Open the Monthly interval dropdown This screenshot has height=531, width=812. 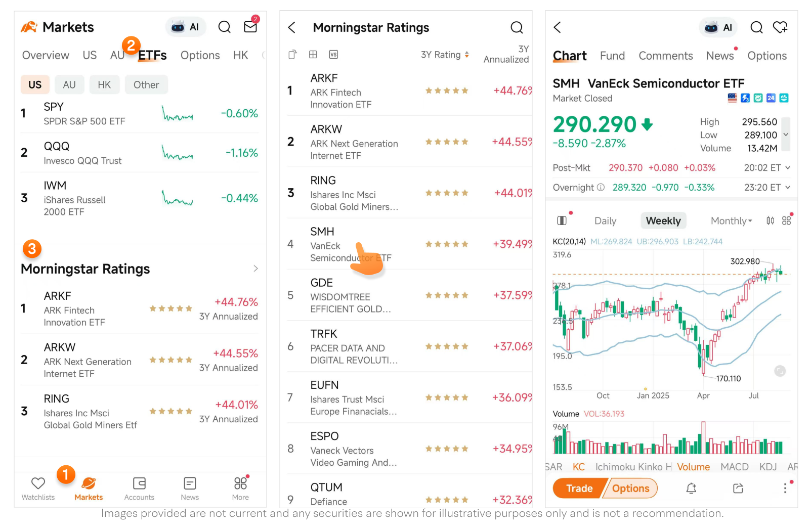click(731, 221)
